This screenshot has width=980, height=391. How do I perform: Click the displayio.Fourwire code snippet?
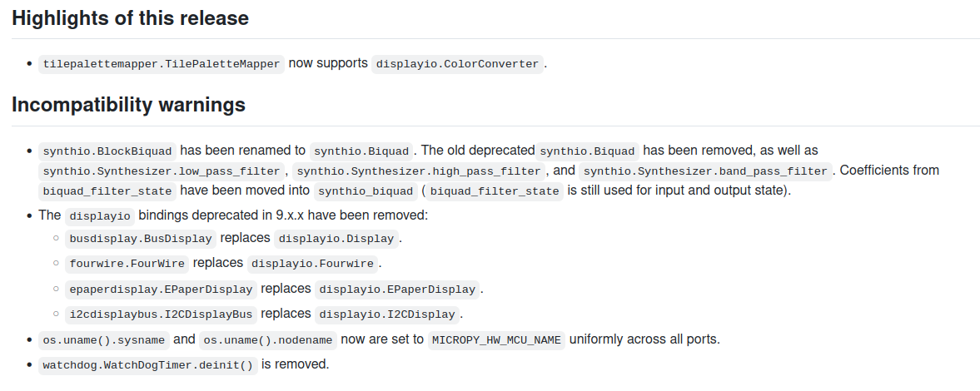point(313,264)
